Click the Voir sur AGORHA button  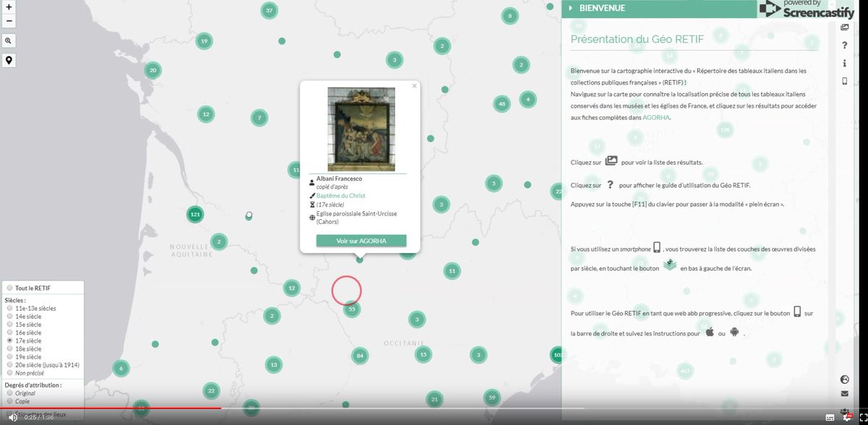coord(361,241)
